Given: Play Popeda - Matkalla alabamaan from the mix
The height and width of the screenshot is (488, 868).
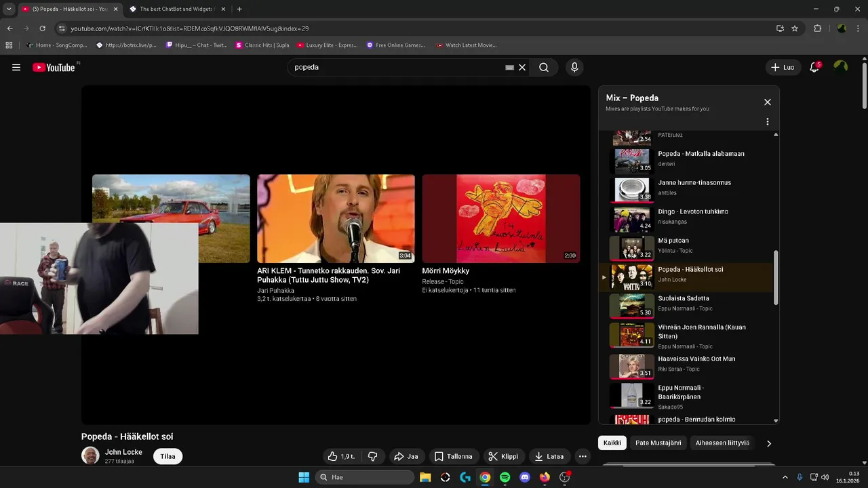Looking at the screenshot, I should (685, 161).
